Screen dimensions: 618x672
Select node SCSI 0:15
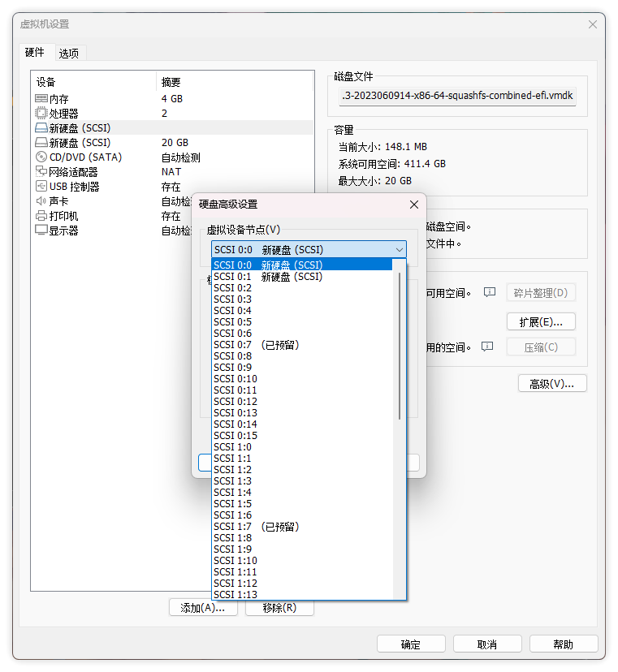[302, 436]
